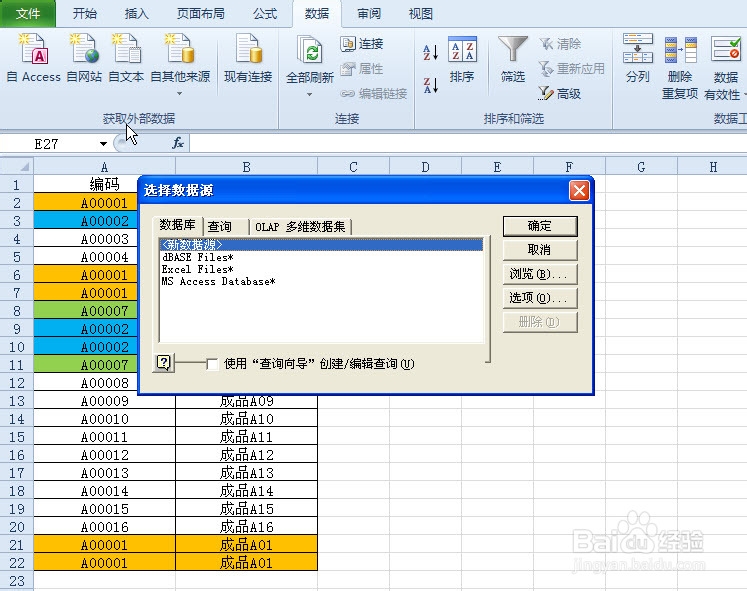Screen dimensions: 747x591
Task: Switch to the View tab (视图)
Action: pyautogui.click(x=420, y=14)
